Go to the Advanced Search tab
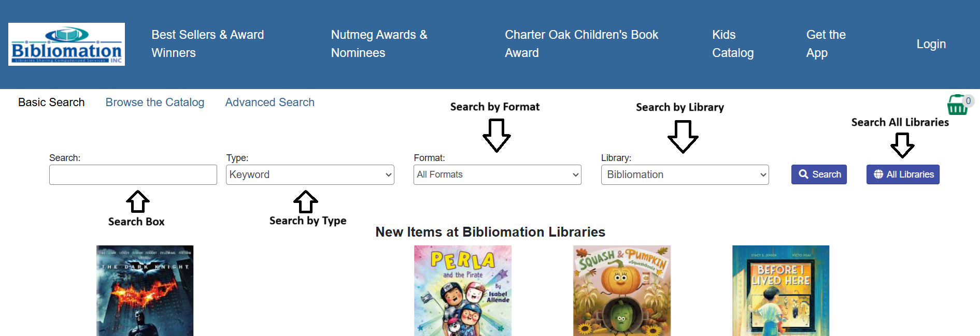 coord(269,103)
